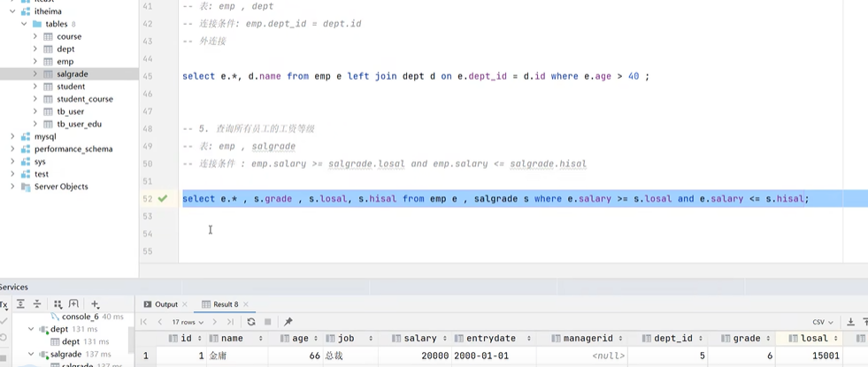Viewport: 868px width, 367px height.
Task: Close the Output tab
Action: (x=185, y=304)
